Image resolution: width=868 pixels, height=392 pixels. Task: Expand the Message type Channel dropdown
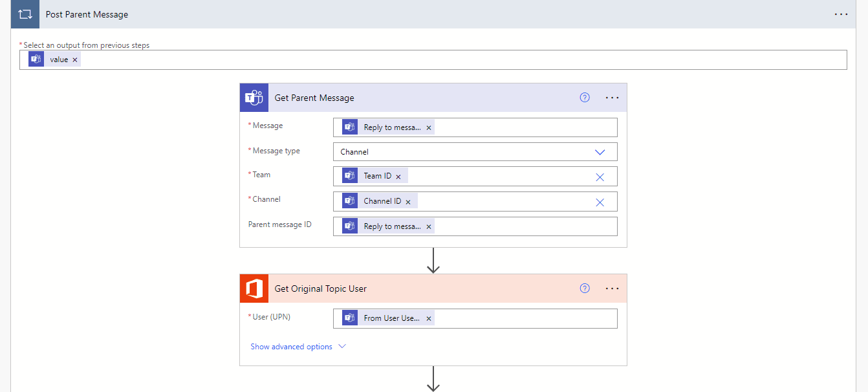point(600,152)
